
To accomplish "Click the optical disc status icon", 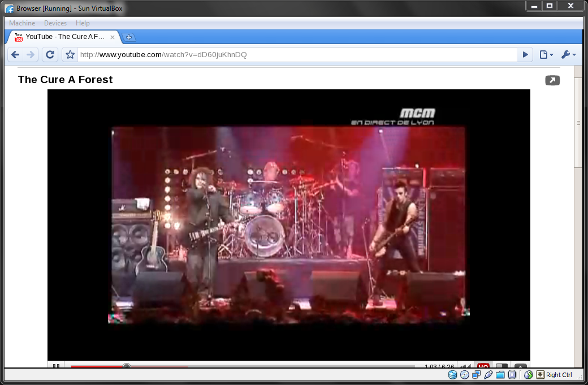I will point(464,374).
